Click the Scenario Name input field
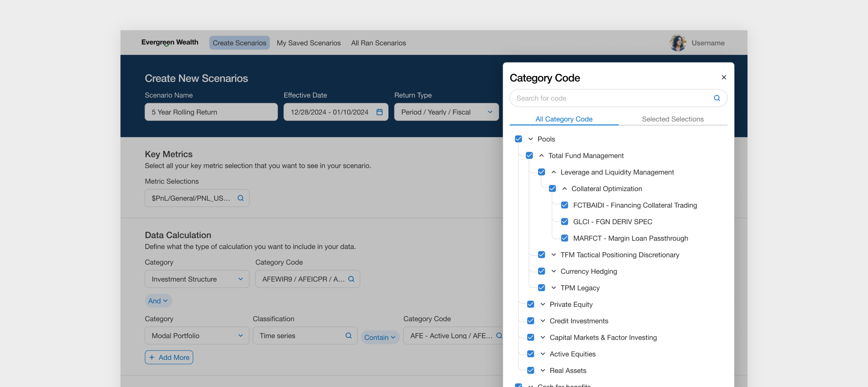The width and height of the screenshot is (868, 387). [x=211, y=112]
